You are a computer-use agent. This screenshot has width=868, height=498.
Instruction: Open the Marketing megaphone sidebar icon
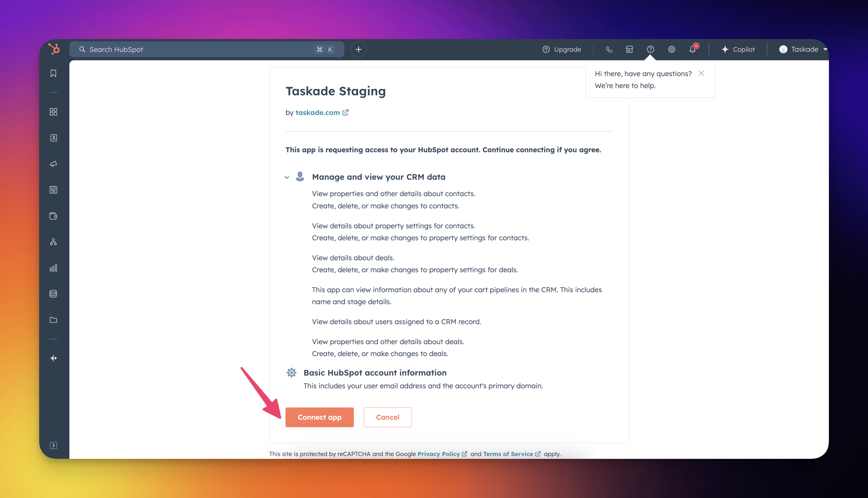(x=53, y=164)
